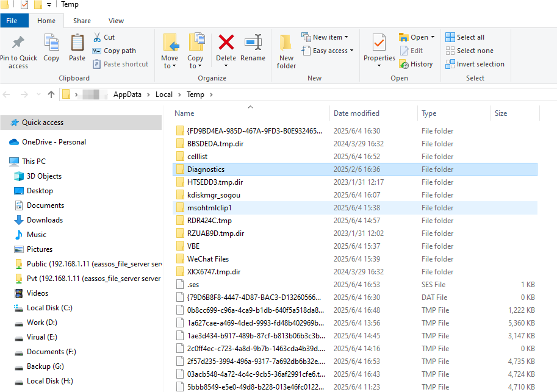The height and width of the screenshot is (392, 557).
Task: Click the Copy icon in Clipboard group
Action: tap(51, 44)
